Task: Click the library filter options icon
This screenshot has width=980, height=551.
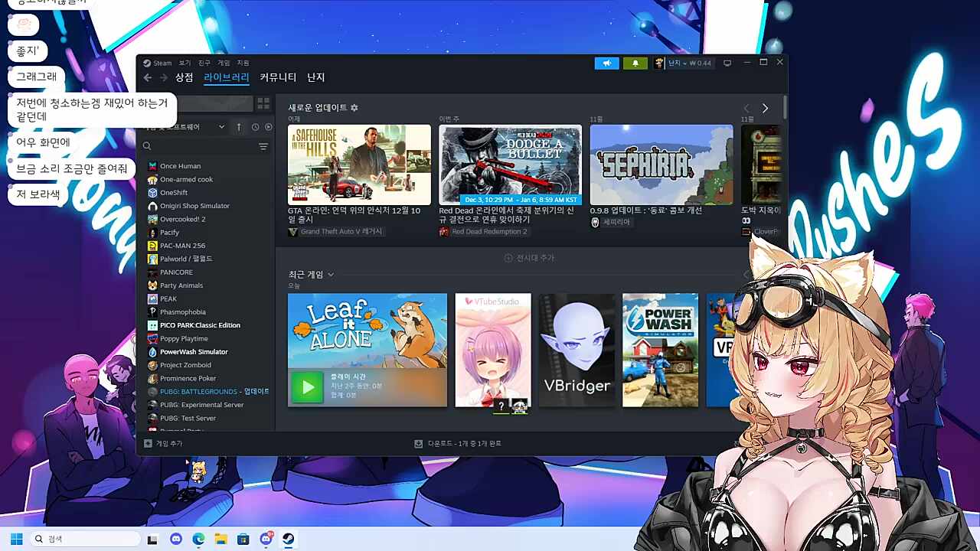Action: [263, 146]
